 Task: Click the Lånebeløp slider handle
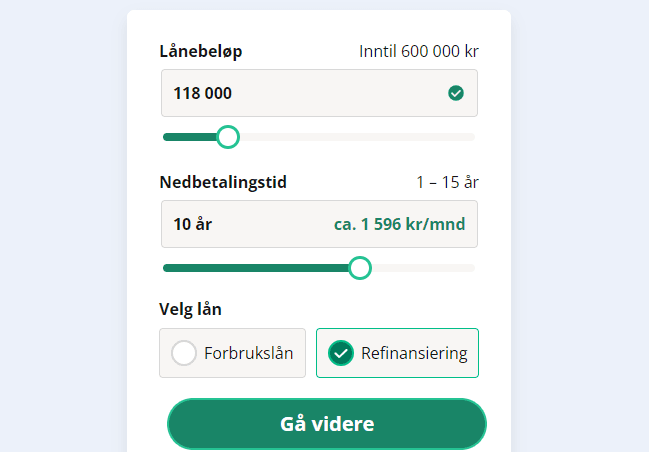pos(228,137)
